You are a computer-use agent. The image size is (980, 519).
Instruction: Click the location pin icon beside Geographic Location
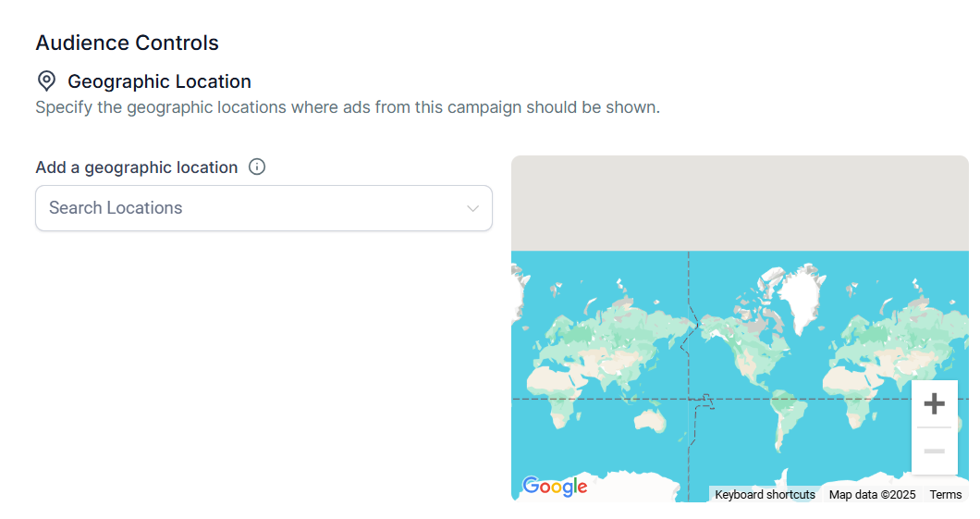pyautogui.click(x=46, y=81)
